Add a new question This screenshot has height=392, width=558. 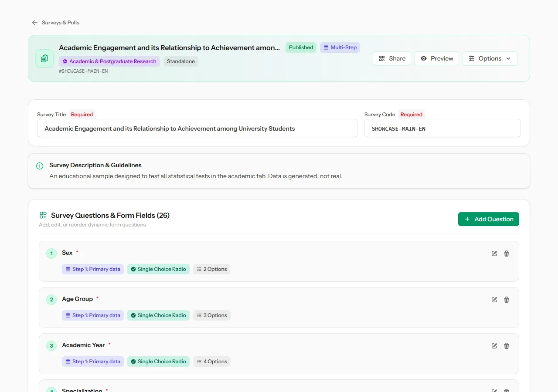489,219
